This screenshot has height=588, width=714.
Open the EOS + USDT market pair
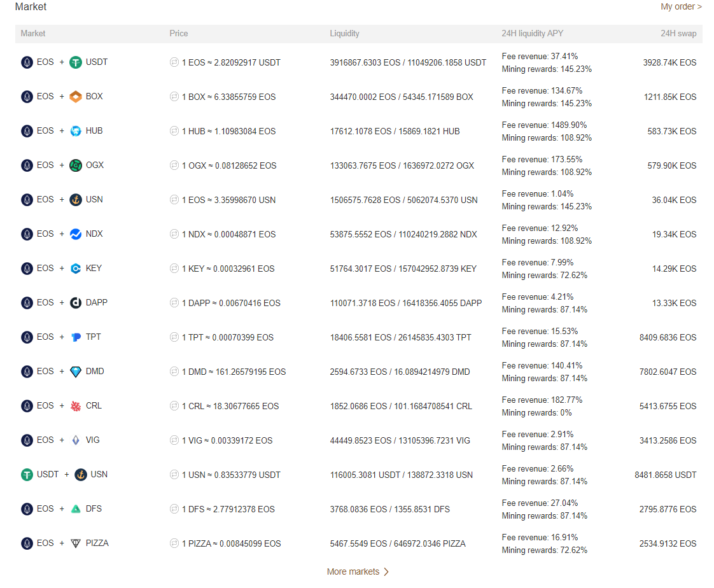tap(64, 62)
